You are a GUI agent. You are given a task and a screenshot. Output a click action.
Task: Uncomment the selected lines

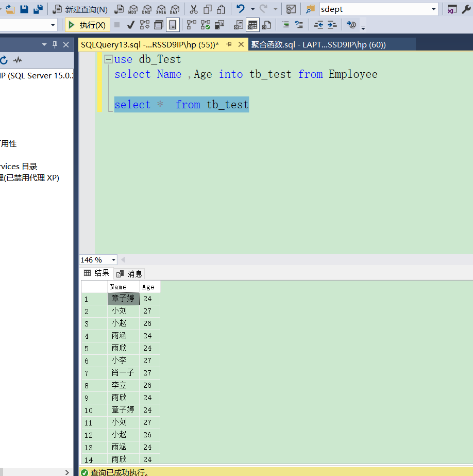299,25
